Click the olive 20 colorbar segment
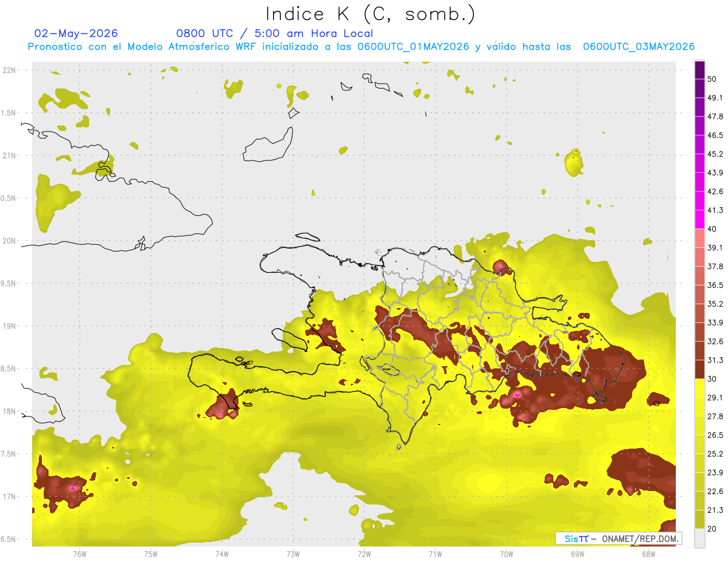The height and width of the screenshot is (562, 728). point(699,520)
